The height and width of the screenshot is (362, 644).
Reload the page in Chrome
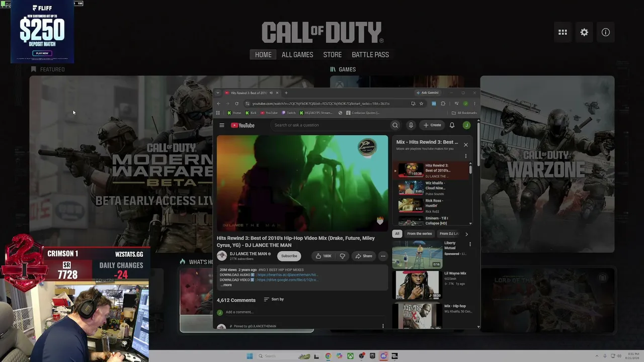[x=236, y=104]
